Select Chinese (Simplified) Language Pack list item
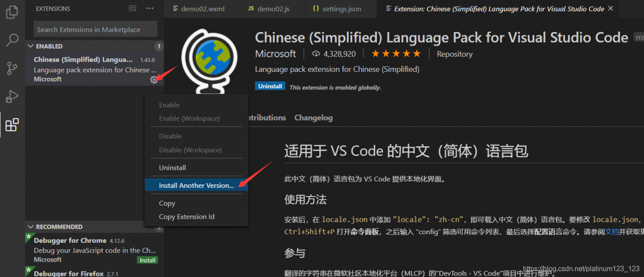The height and width of the screenshot is (277, 644). click(94, 69)
